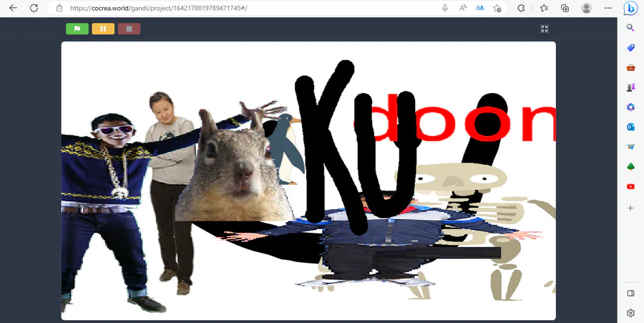Open Microsoft 365 in sidebar
The height and width of the screenshot is (323, 644).
630,107
